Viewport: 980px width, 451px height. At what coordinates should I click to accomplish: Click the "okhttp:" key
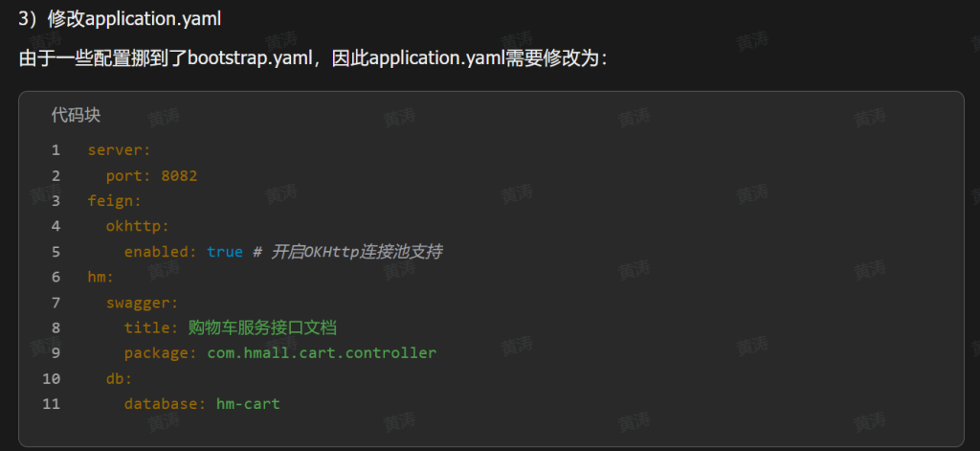coord(138,226)
